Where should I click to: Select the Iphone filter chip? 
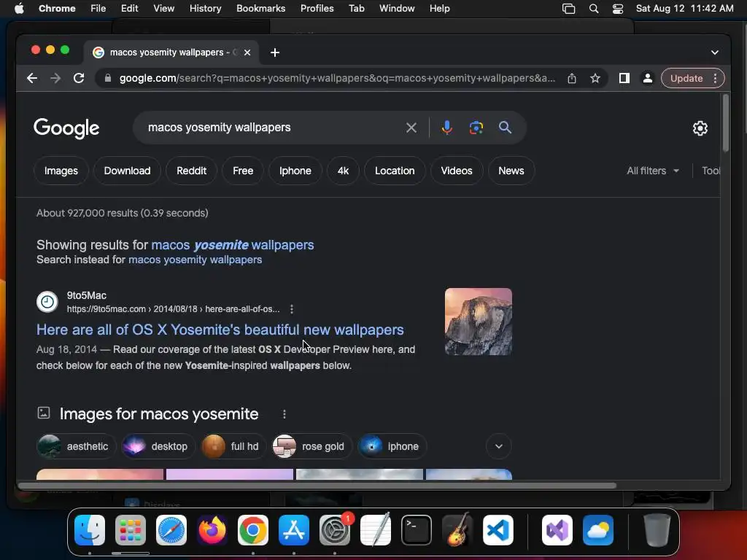295,171
